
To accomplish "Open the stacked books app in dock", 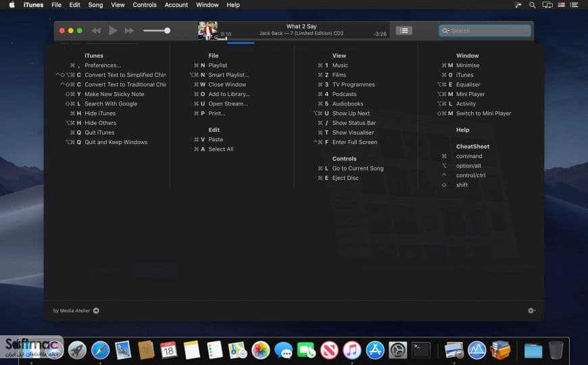I will 500,350.
